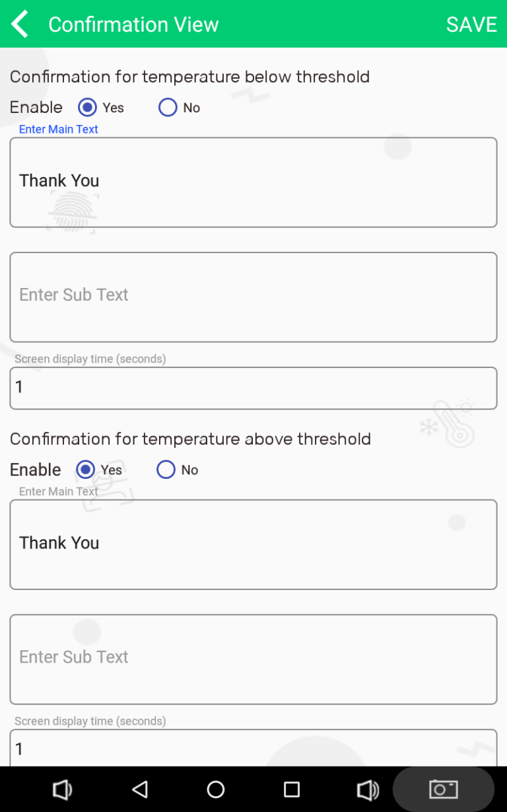The image size is (507, 812).
Task: Edit the first Thank You main text
Action: pos(253,181)
